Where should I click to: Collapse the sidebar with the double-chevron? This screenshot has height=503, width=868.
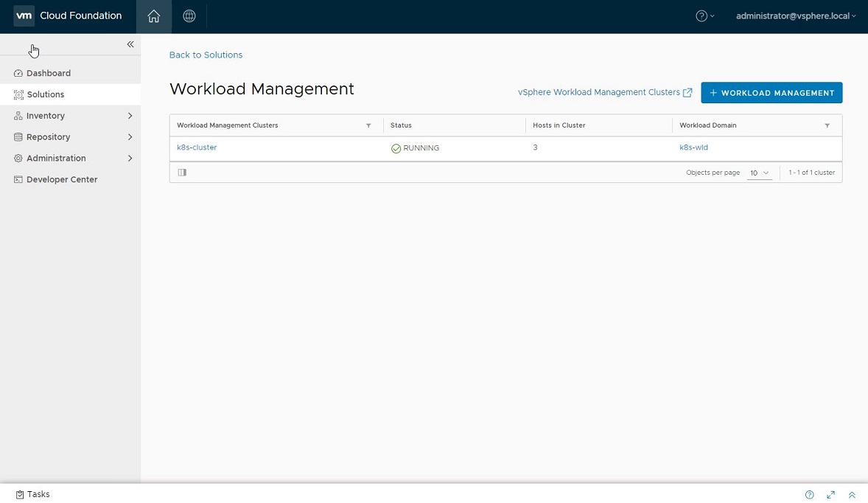pos(130,44)
